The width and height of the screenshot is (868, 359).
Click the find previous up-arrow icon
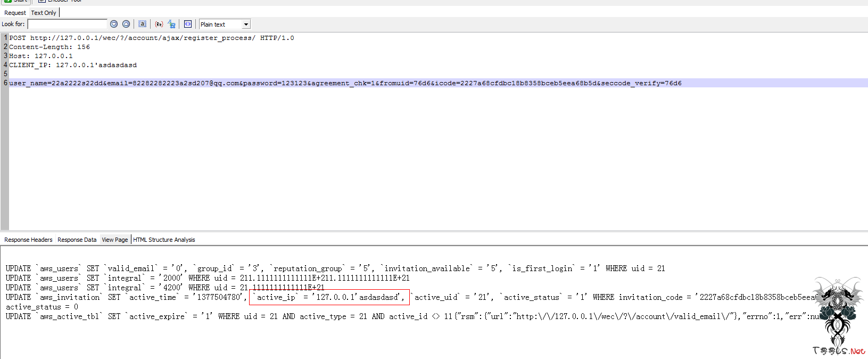(x=126, y=24)
